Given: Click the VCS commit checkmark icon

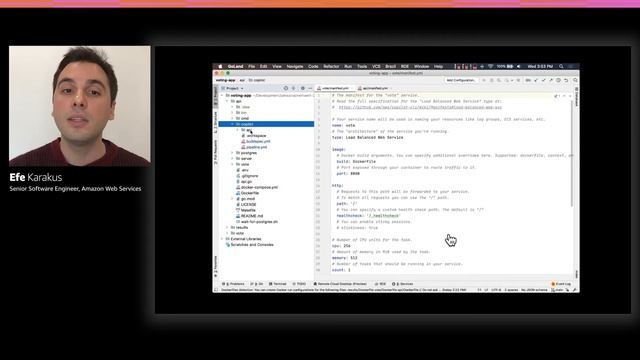Looking at the screenshot, I should pos(543,80).
